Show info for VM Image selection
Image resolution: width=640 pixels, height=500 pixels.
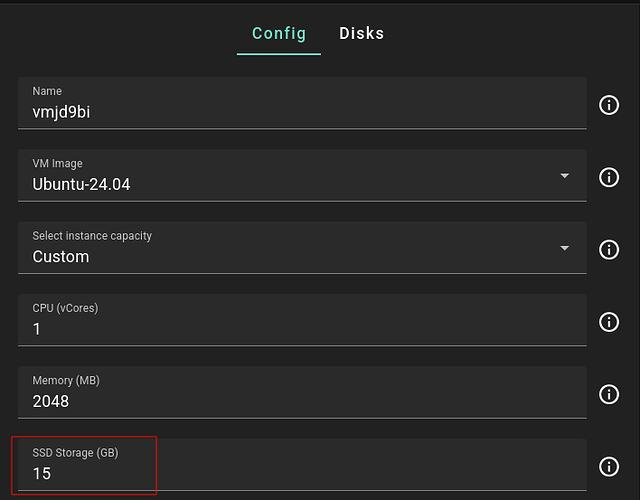[x=609, y=177]
